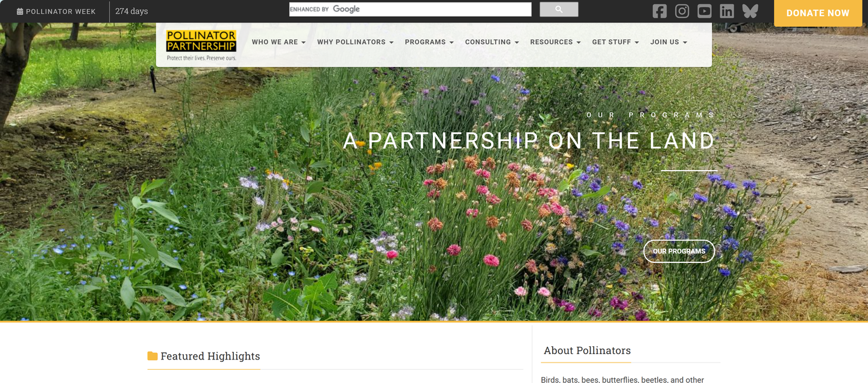Expand the Programs dropdown menu
Viewport: 868px width, 383px height.
click(429, 42)
